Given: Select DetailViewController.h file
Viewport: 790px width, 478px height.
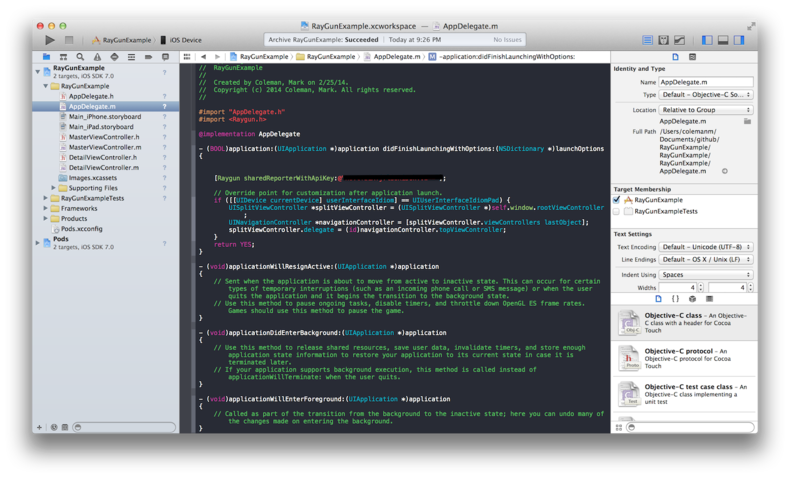Looking at the screenshot, I should [103, 157].
